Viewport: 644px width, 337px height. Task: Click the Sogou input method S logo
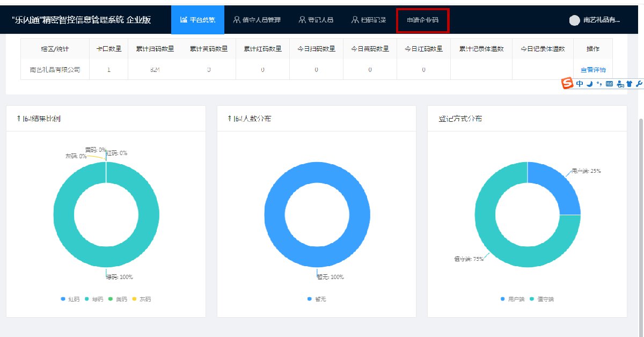coord(568,84)
